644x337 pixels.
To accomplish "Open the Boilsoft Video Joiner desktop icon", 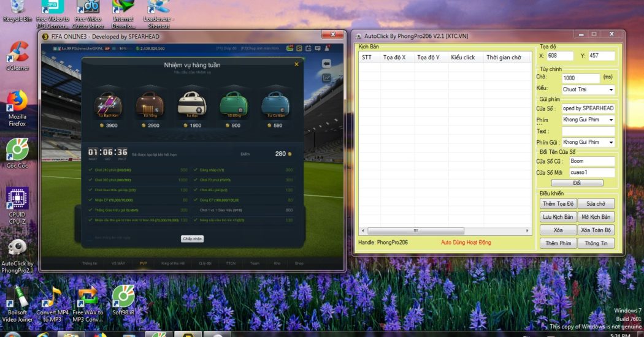I will tap(17, 304).
